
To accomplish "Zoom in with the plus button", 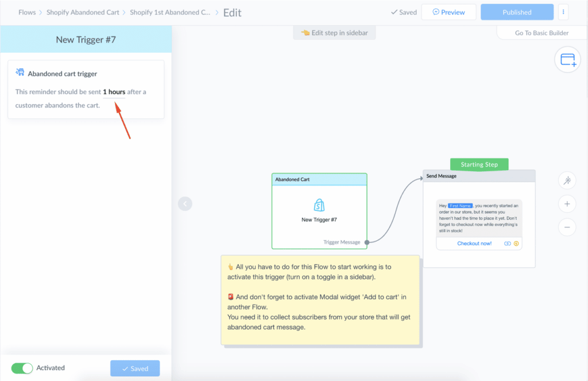I will click(x=567, y=204).
